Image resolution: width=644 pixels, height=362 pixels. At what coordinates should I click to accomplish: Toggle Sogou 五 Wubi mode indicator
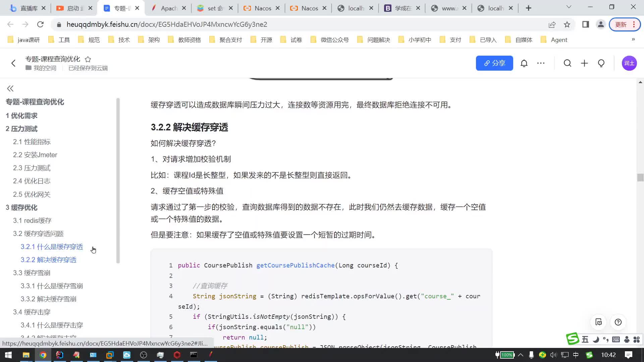pos(585,340)
